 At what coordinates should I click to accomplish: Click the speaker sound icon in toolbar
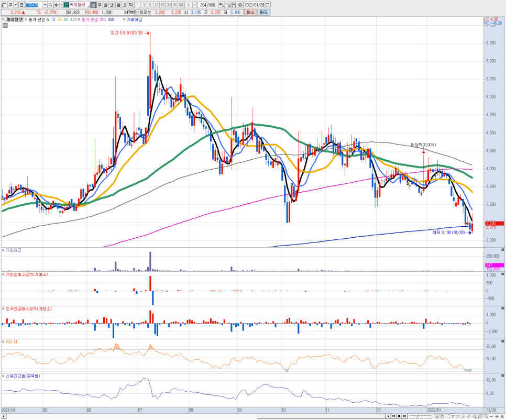coord(57,5)
